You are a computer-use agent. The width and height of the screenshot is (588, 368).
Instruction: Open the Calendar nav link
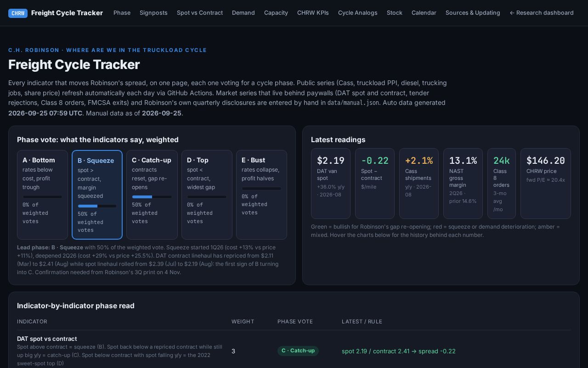pyautogui.click(x=424, y=13)
